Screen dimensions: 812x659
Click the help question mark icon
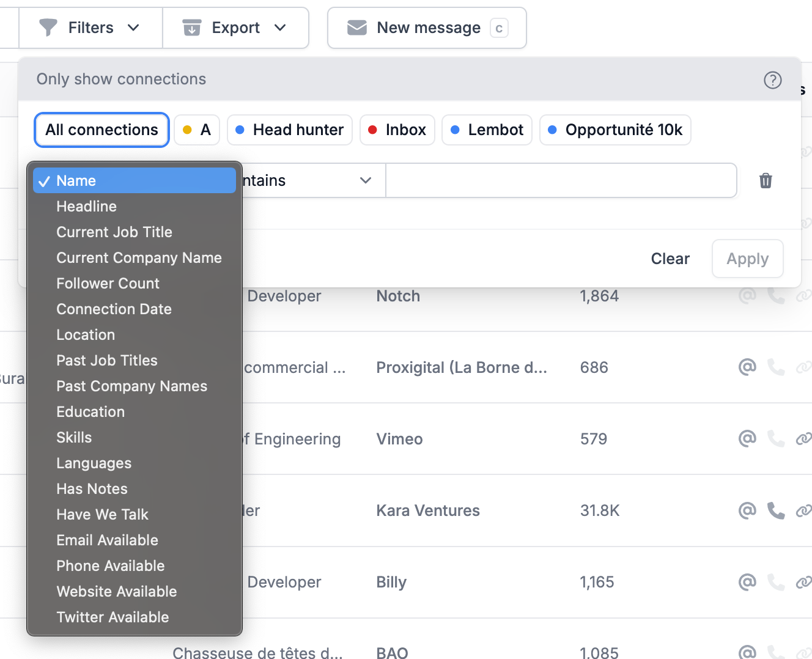[773, 80]
